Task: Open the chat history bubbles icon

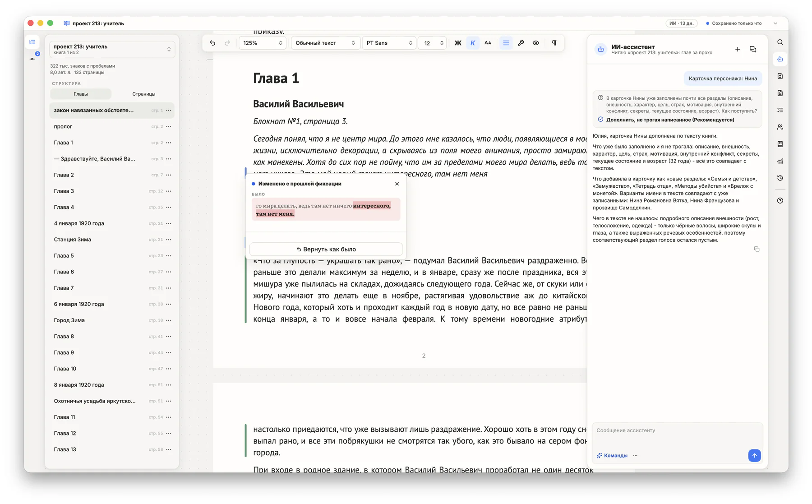Action: (753, 49)
